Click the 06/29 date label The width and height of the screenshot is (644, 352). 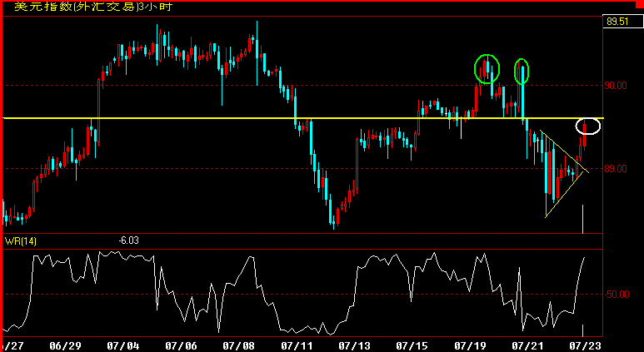point(65,345)
